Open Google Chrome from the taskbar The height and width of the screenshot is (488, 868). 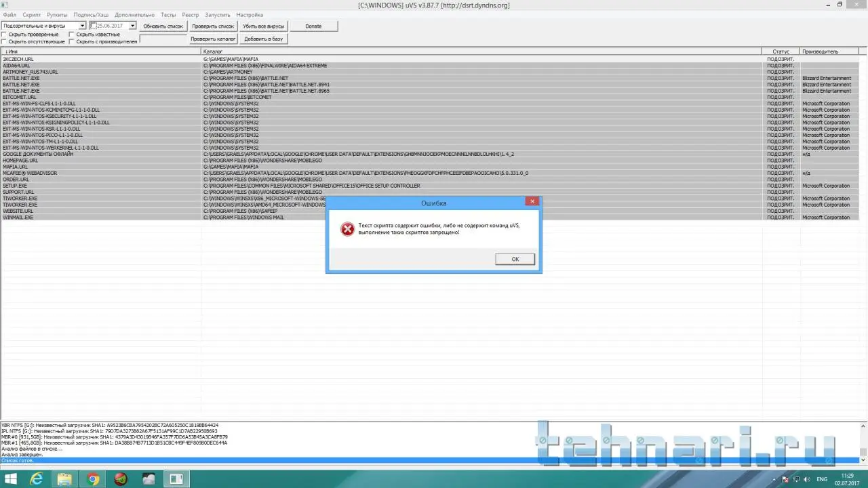(x=93, y=479)
